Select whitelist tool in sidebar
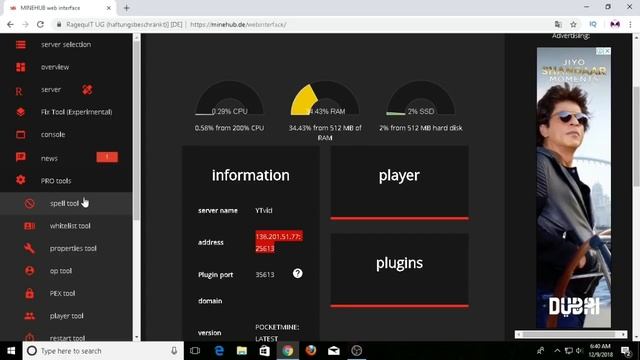Screen dimensions: 640x360 (x=66, y=226)
